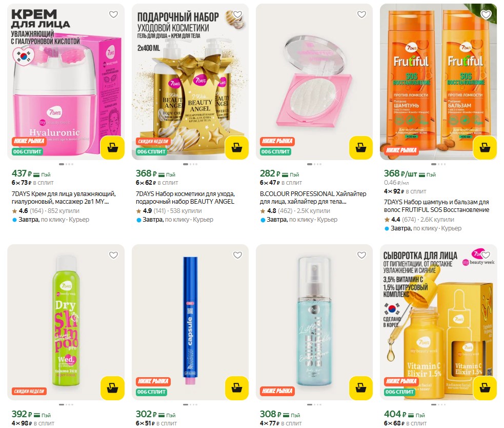Favorite the capsule lip gloss product
The width and height of the screenshot is (504, 428).
237,255
